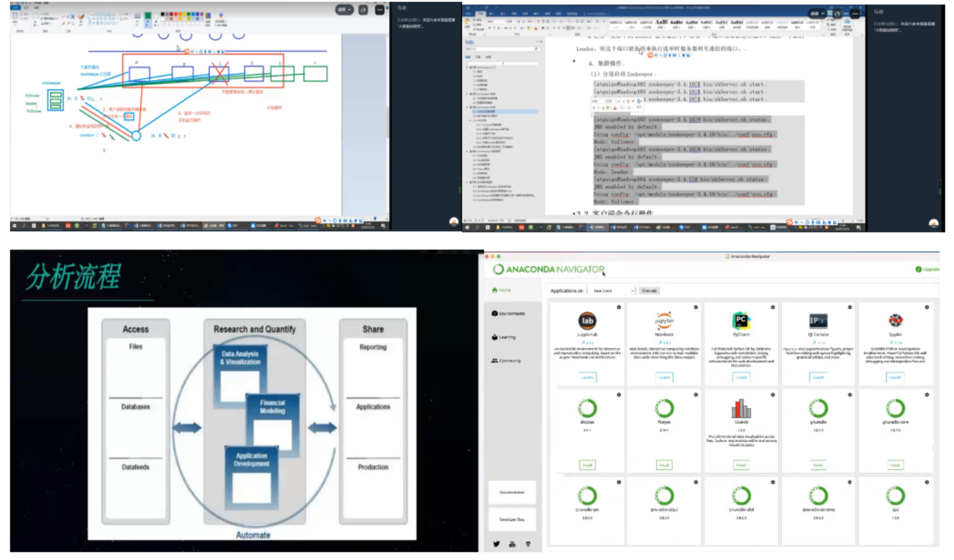Open the YouTube link in Anaconda sidebar
Screen dimensions: 954x560
pyautogui.click(x=512, y=544)
